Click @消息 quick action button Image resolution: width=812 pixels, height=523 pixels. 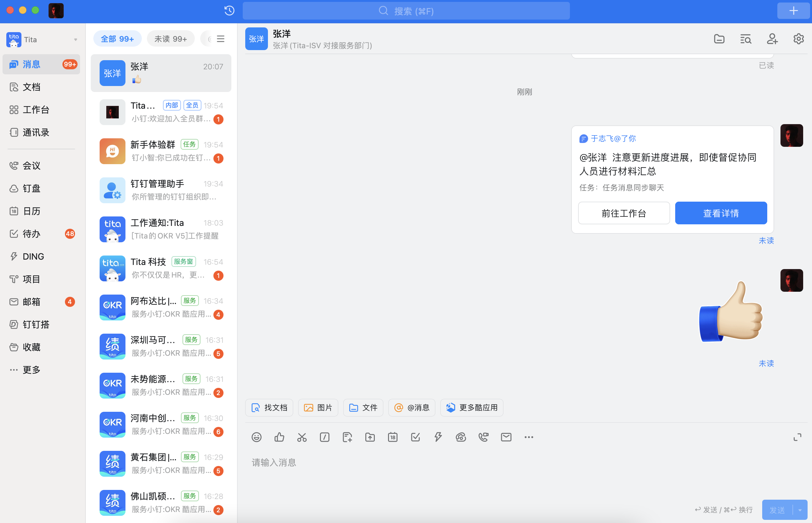tap(412, 408)
